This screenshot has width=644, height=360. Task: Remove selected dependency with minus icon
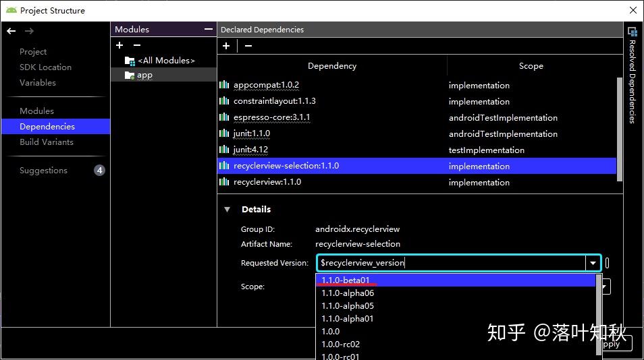248,46
